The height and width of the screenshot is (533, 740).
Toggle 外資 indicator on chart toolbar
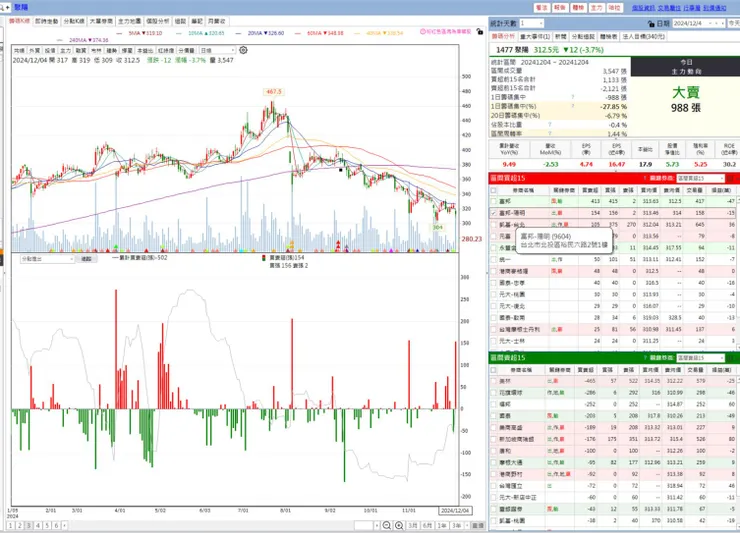pos(34,51)
